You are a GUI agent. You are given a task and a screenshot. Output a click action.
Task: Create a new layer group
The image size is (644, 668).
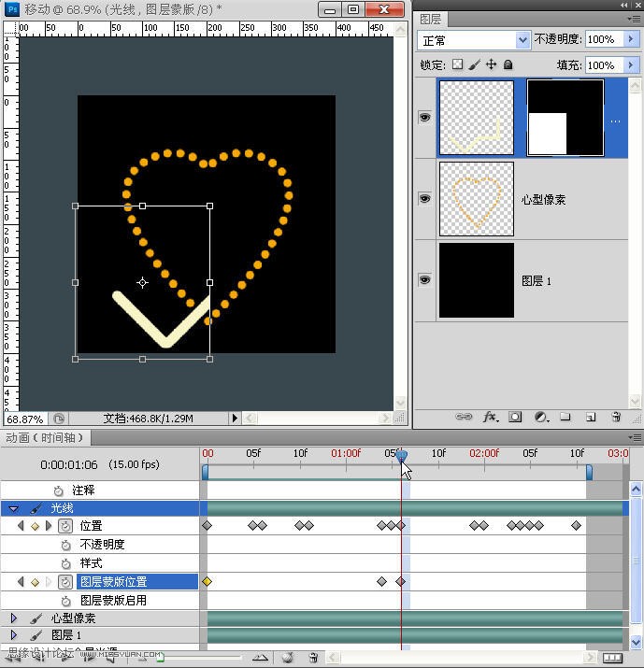[x=565, y=417]
